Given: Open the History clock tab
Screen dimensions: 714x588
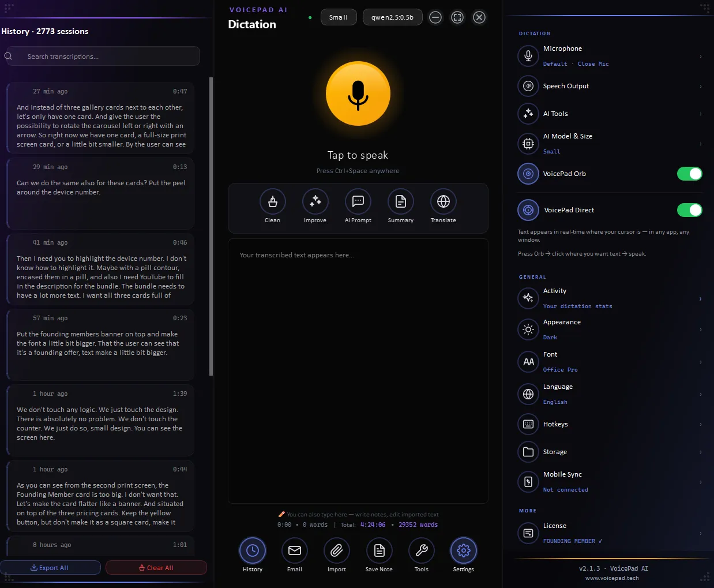Looking at the screenshot, I should pos(252,551).
